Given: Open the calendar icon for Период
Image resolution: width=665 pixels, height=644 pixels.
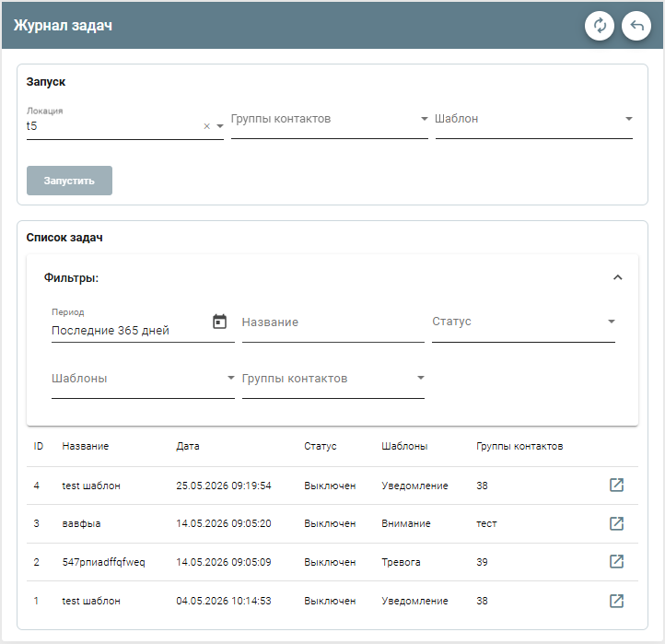Looking at the screenshot, I should pos(219,322).
